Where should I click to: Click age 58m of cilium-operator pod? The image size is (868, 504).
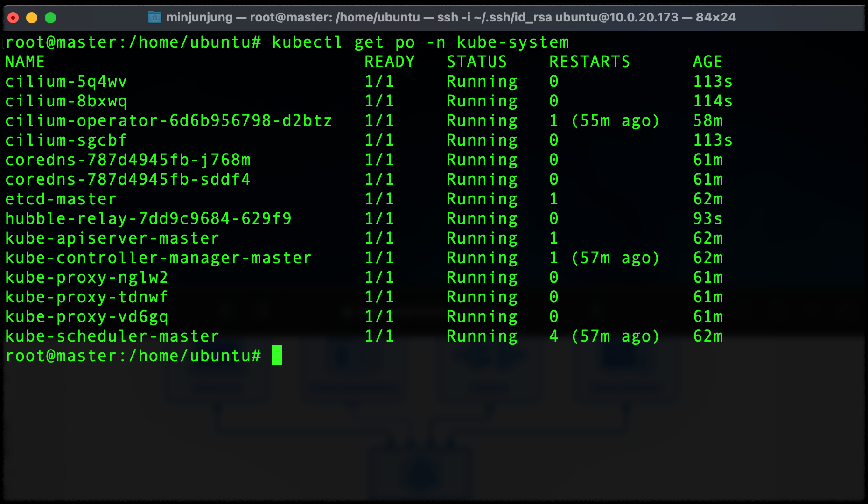(x=708, y=121)
